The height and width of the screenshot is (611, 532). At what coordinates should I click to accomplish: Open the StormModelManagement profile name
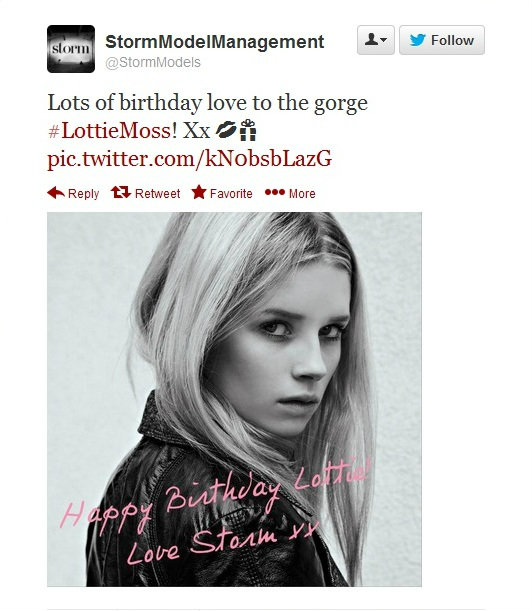(x=215, y=42)
